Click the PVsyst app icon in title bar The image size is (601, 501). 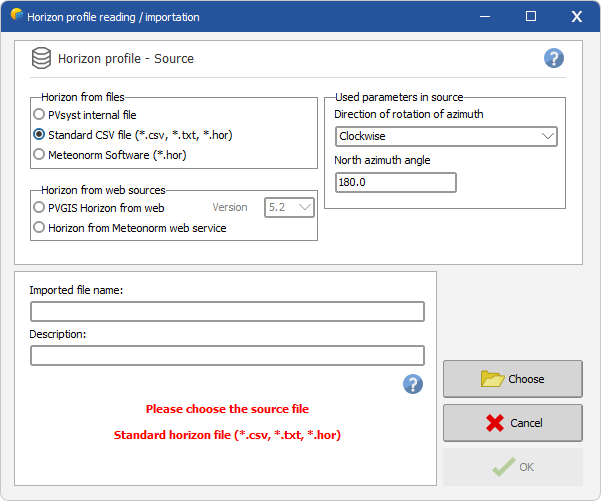(17, 15)
